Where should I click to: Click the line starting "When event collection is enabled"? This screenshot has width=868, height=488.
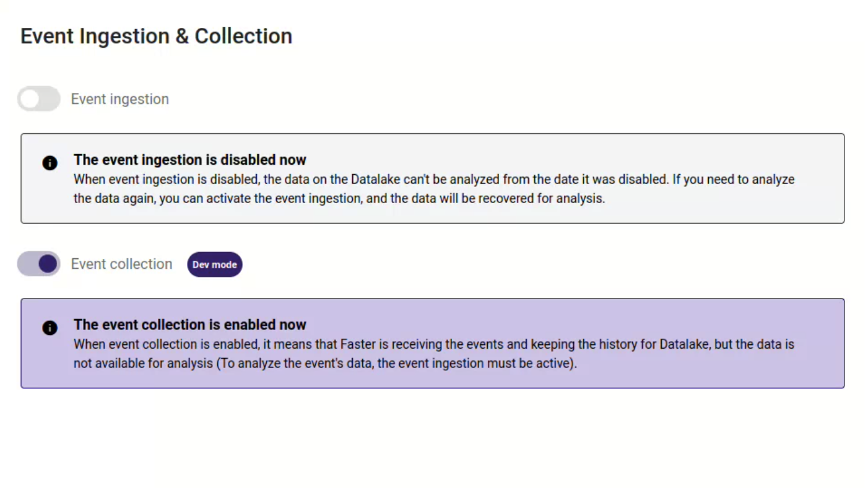click(434, 344)
